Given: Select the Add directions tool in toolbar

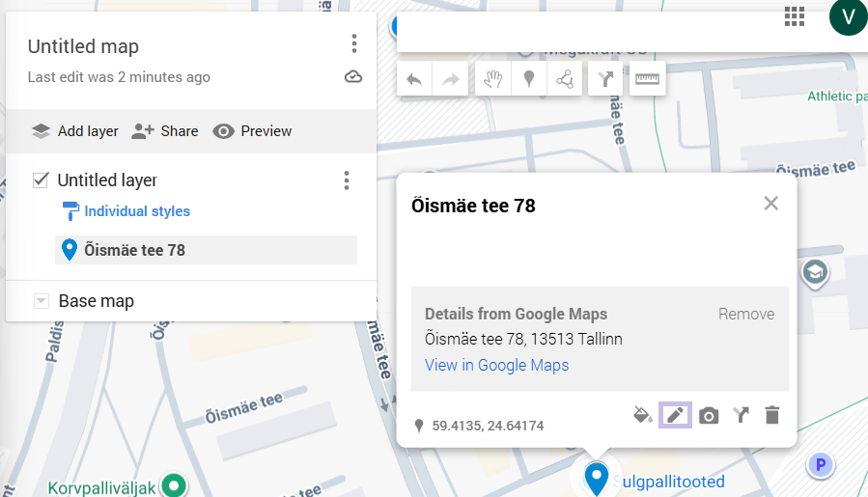Looking at the screenshot, I should 605,79.
